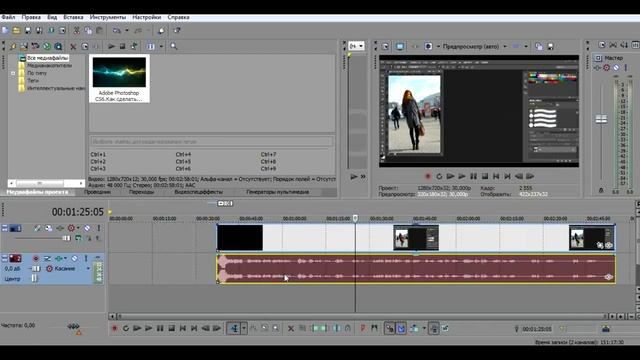Select the Envelope edit tool
Image resolution: width=640 pixels, height=360 pixels.
click(253, 328)
